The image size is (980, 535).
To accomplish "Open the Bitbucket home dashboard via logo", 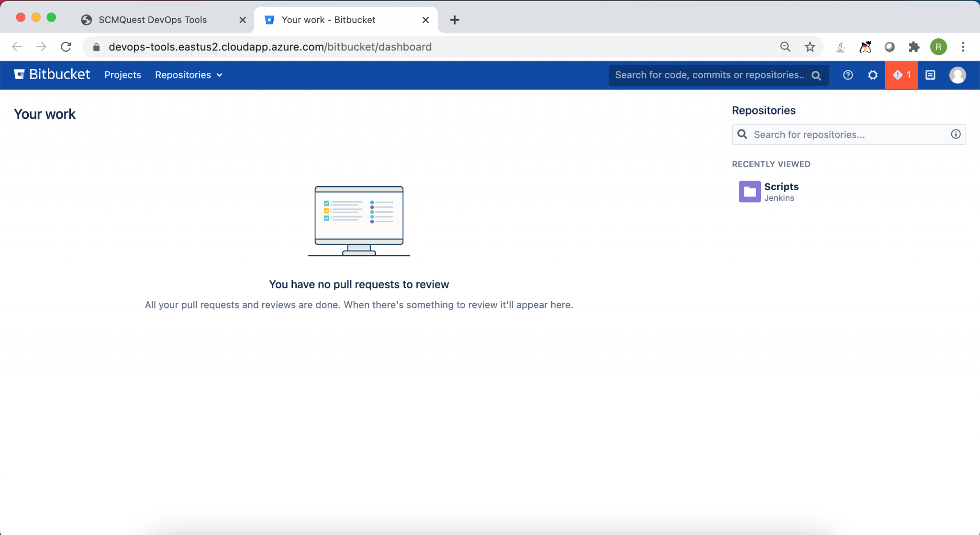I will pyautogui.click(x=51, y=75).
